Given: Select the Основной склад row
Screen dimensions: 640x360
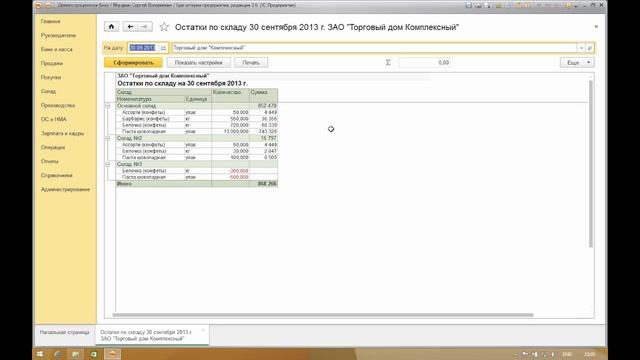Looking at the screenshot, I should [197, 106].
